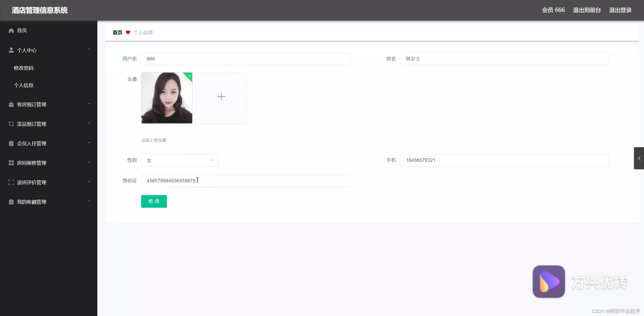The image size is (644, 316).
Task: Click the person icon beside 个人中心
Action: (11, 50)
